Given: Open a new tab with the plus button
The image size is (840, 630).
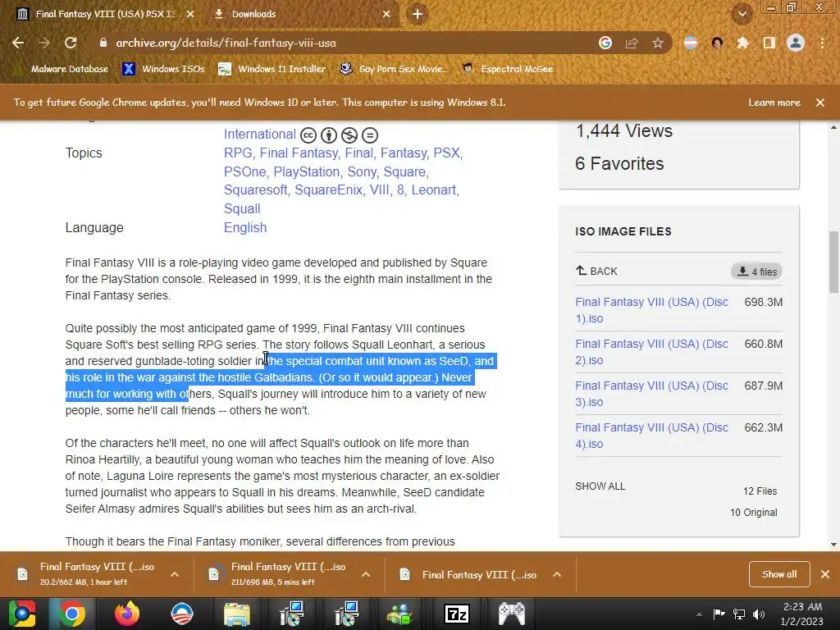Looking at the screenshot, I should point(418,14).
